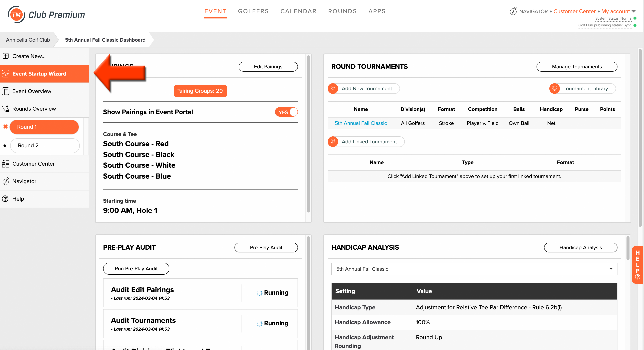This screenshot has height=350, width=644.
Task: Open the Customer Center header link
Action: (x=574, y=11)
